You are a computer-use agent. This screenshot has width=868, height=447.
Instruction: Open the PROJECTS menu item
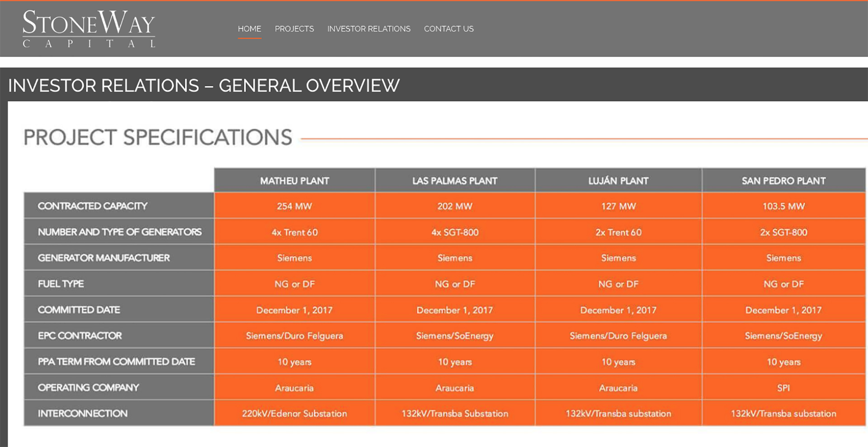coord(294,29)
